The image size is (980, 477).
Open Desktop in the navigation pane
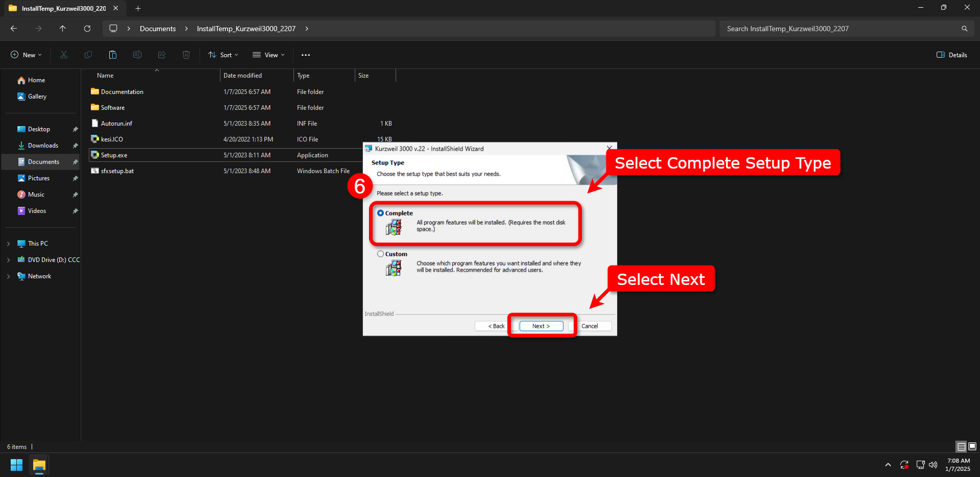pos(39,129)
